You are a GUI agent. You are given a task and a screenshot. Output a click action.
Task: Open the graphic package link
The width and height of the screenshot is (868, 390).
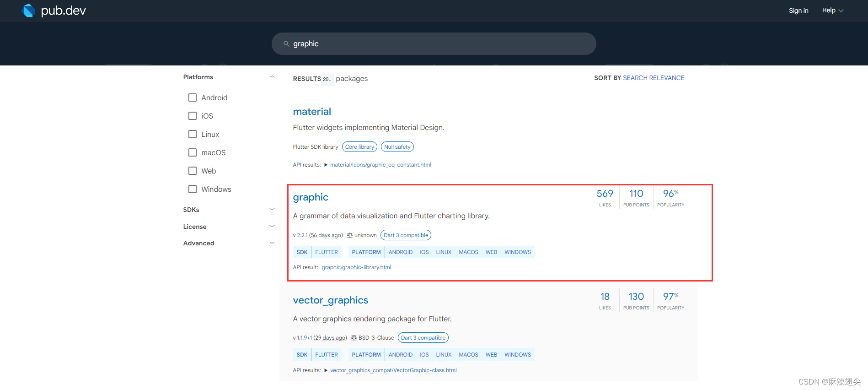(311, 197)
